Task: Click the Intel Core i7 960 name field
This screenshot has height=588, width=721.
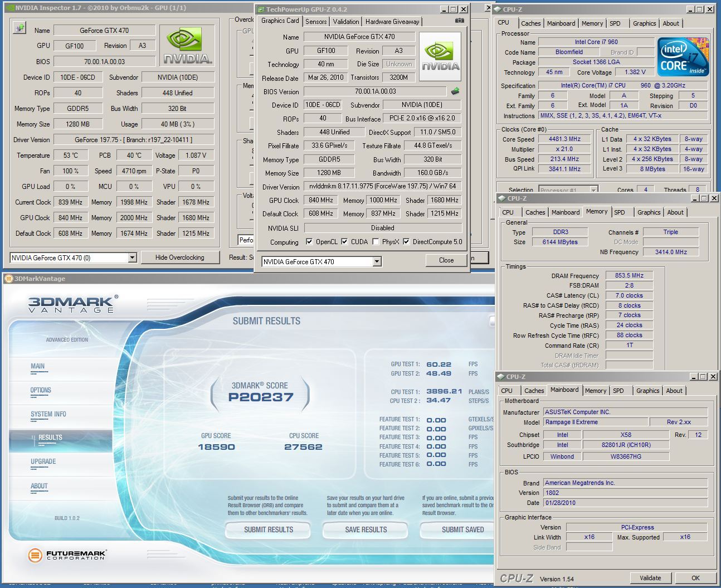Action: 596,42
